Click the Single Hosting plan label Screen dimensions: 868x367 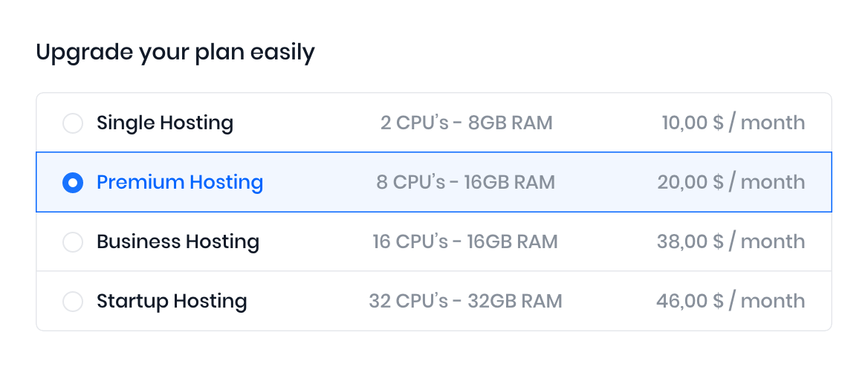click(165, 123)
